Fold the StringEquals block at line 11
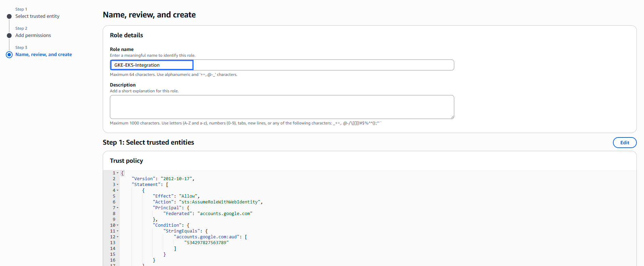Screen dimensions: 644x266 point(118,231)
